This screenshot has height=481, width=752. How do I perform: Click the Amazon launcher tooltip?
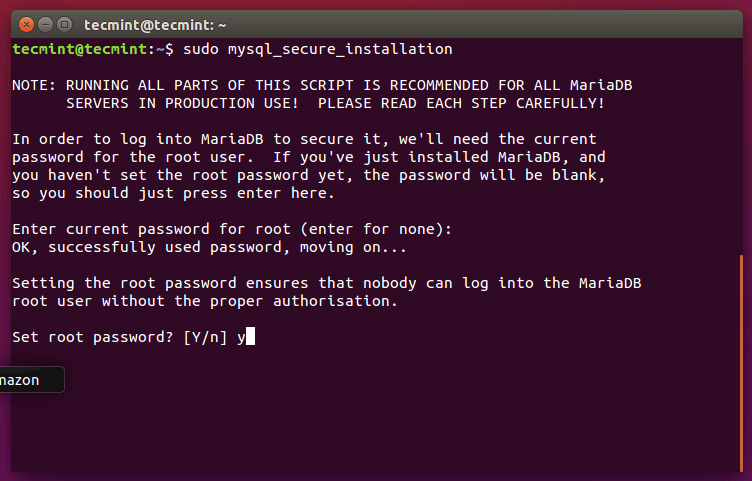tap(30, 380)
